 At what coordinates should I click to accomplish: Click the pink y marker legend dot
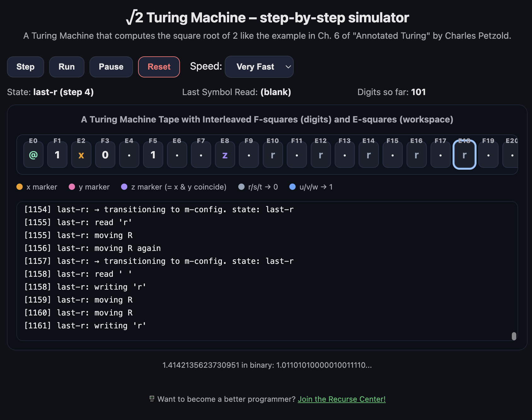coord(72,187)
